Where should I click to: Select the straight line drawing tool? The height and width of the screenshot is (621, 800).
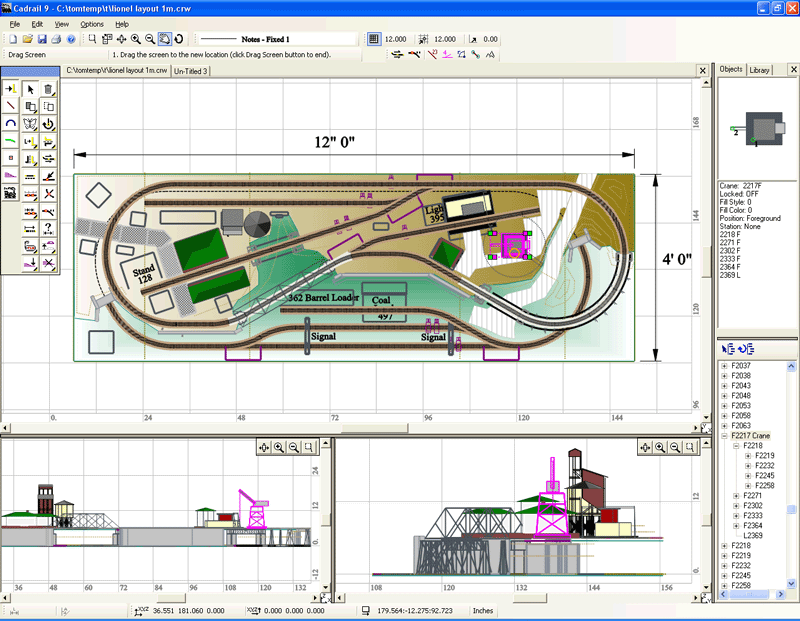point(11,106)
